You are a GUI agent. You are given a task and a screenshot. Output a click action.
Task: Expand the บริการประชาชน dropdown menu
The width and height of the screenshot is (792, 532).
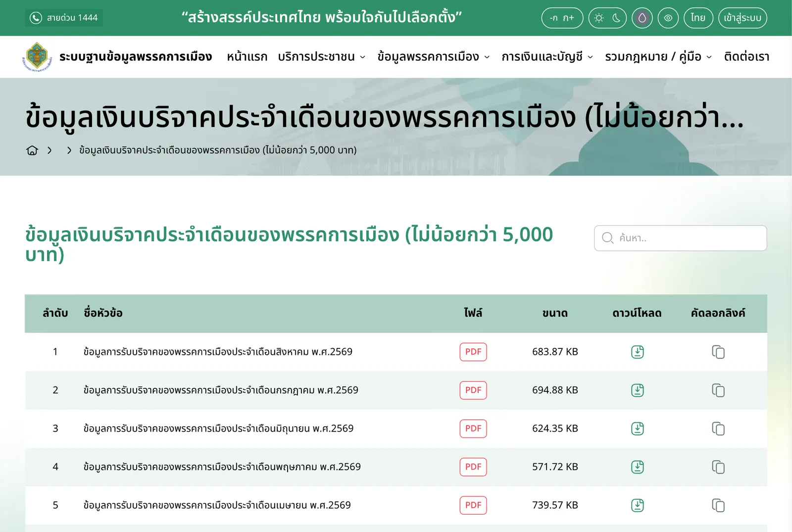coord(322,57)
